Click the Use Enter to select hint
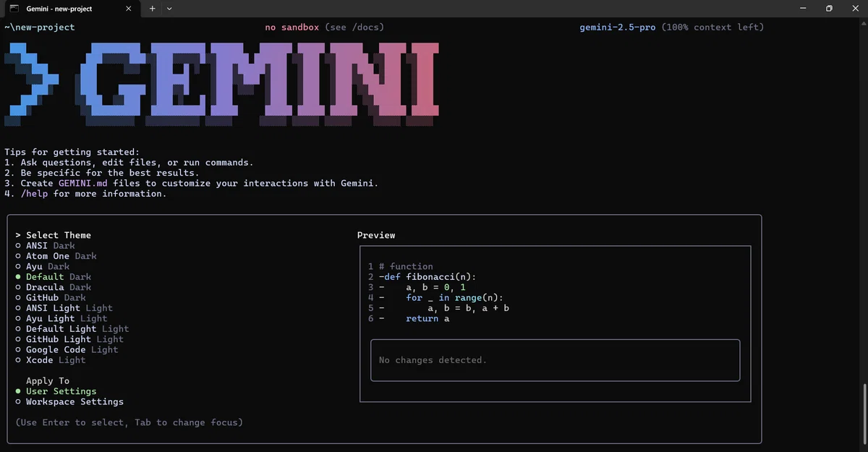Screen dimensions: 868x452 click(x=129, y=422)
